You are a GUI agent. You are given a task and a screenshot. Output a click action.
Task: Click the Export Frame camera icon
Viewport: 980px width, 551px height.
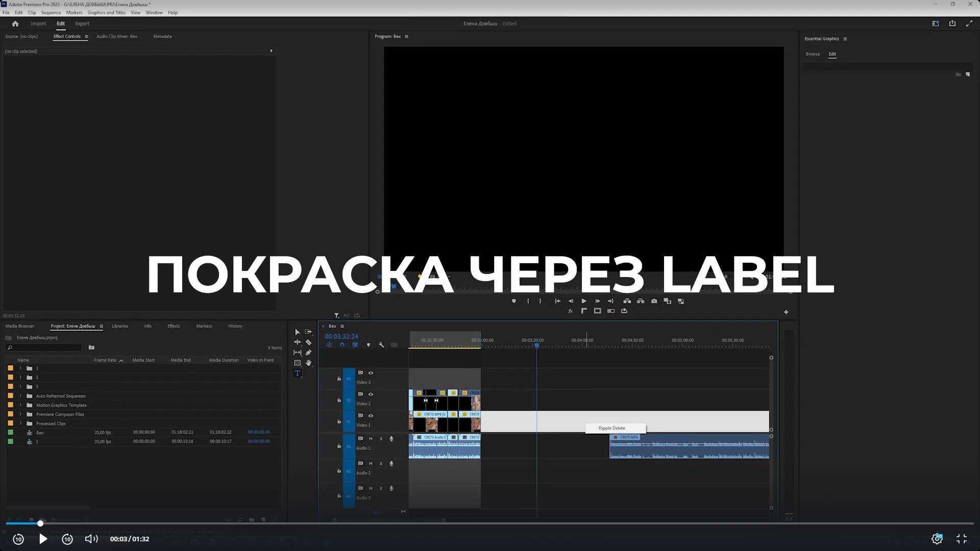click(654, 301)
